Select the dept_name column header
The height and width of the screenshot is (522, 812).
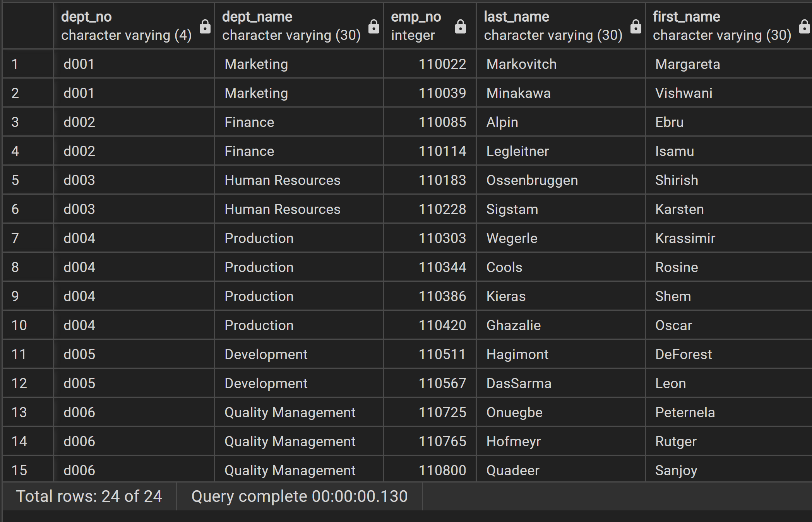[x=299, y=26]
